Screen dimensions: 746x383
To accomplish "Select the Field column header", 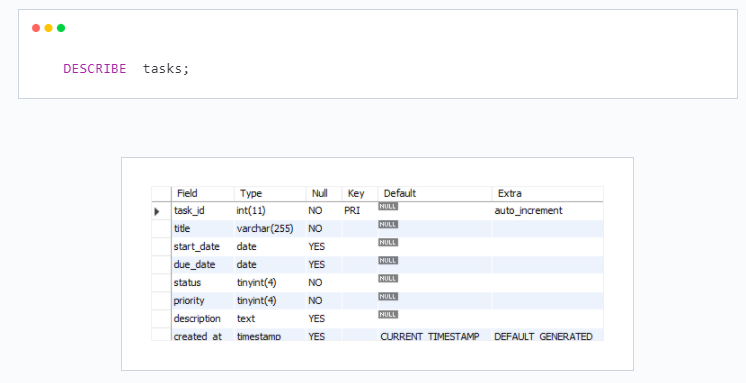I will 203,194.
